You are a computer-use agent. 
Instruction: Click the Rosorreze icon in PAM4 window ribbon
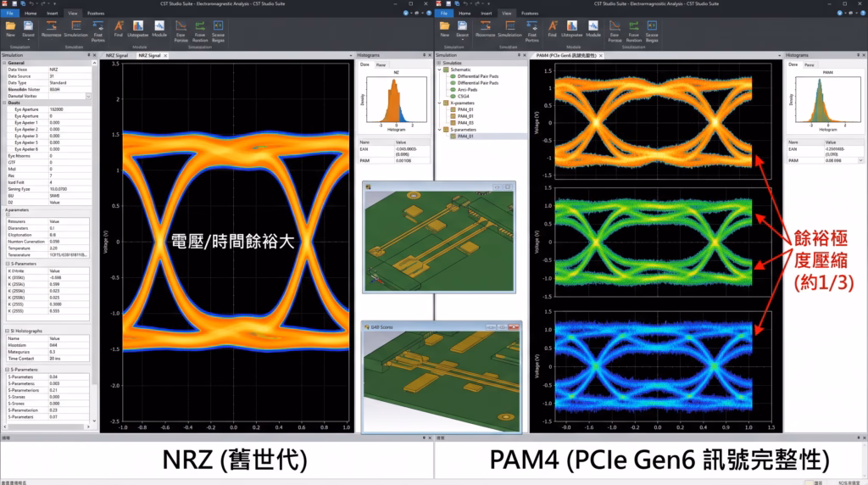point(486,26)
